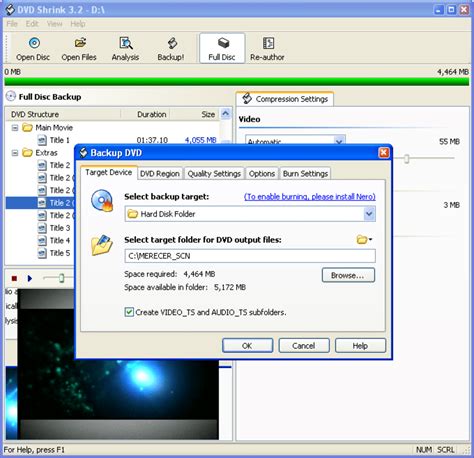Click the Open Files toolbar icon
This screenshot has height=458, width=474.
pos(79,49)
